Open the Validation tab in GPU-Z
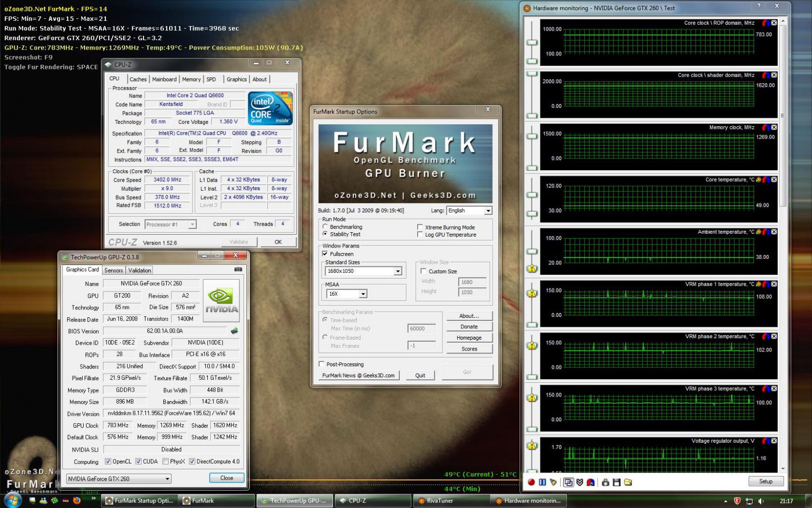This screenshot has height=508, width=812. tap(140, 270)
